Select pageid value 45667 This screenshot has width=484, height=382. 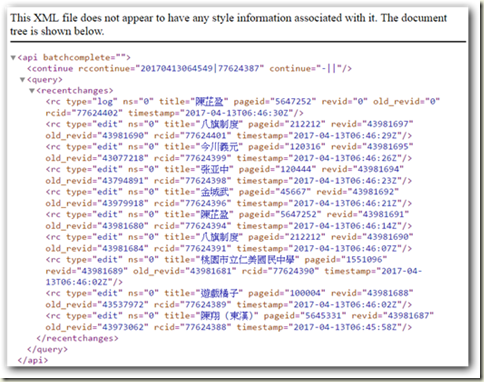click(292, 192)
